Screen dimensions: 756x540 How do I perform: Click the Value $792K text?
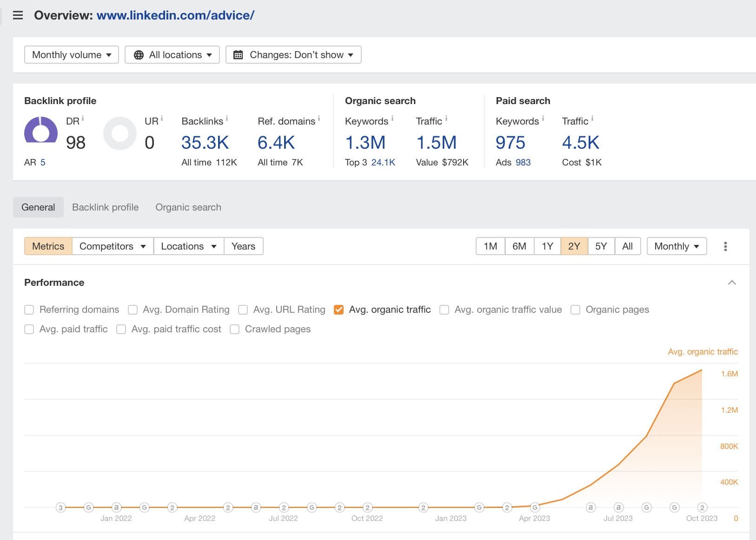(x=442, y=162)
